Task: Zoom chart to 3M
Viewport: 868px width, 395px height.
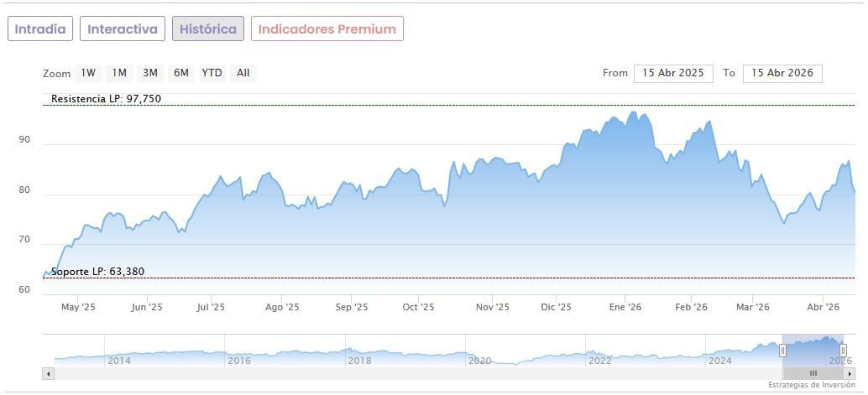Action: pos(150,73)
